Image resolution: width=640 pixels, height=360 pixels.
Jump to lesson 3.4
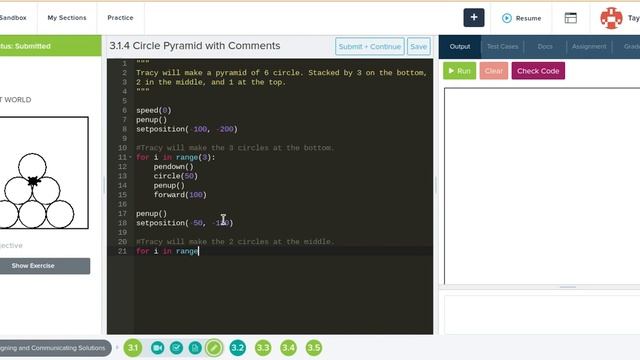(288, 348)
